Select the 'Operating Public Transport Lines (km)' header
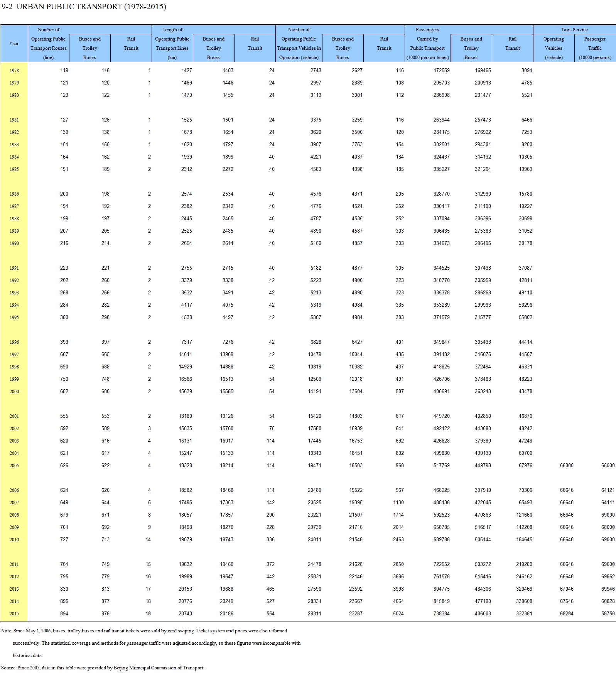The width and height of the screenshot is (616, 674). (172, 48)
